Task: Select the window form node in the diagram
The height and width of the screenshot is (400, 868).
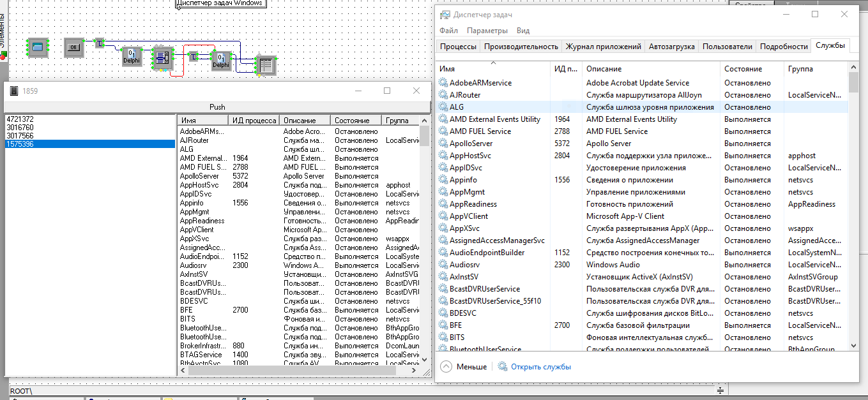Action: click(x=37, y=47)
